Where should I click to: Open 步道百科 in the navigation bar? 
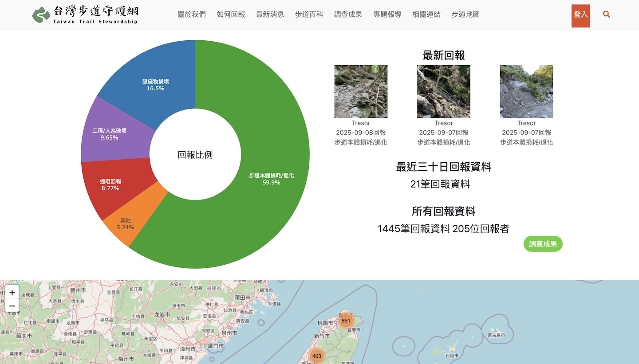[309, 14]
